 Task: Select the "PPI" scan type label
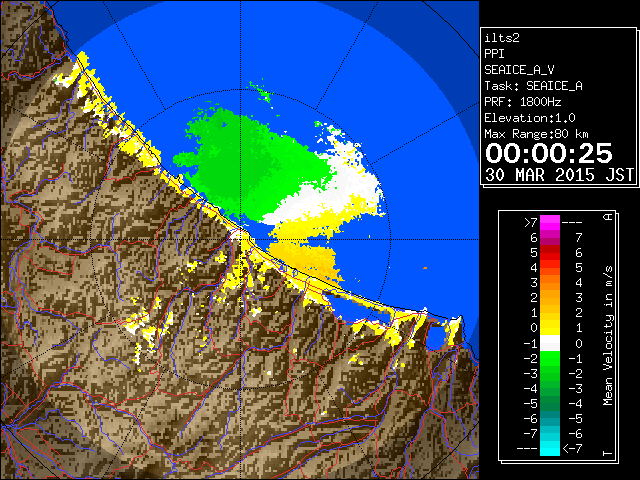click(x=494, y=54)
